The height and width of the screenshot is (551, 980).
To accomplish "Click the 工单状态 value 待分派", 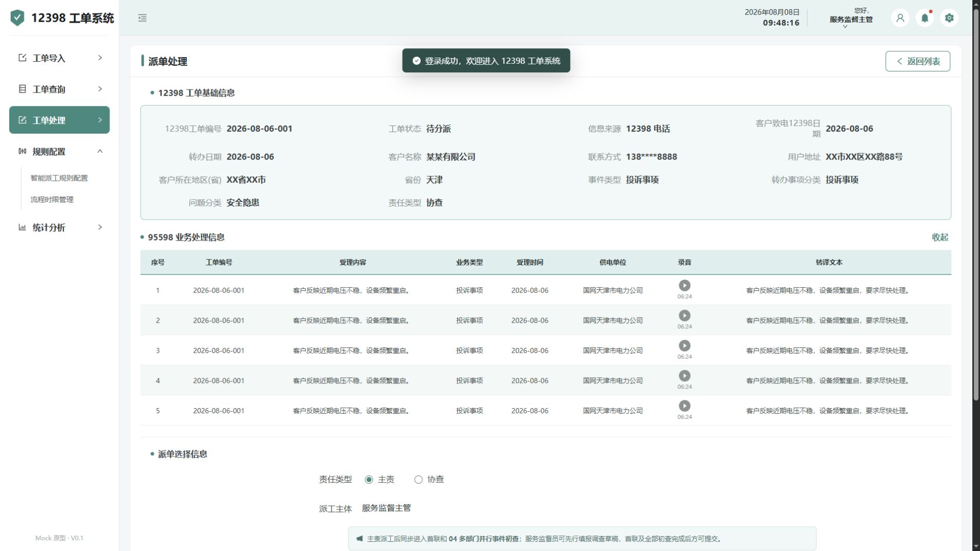I will pos(438,128).
